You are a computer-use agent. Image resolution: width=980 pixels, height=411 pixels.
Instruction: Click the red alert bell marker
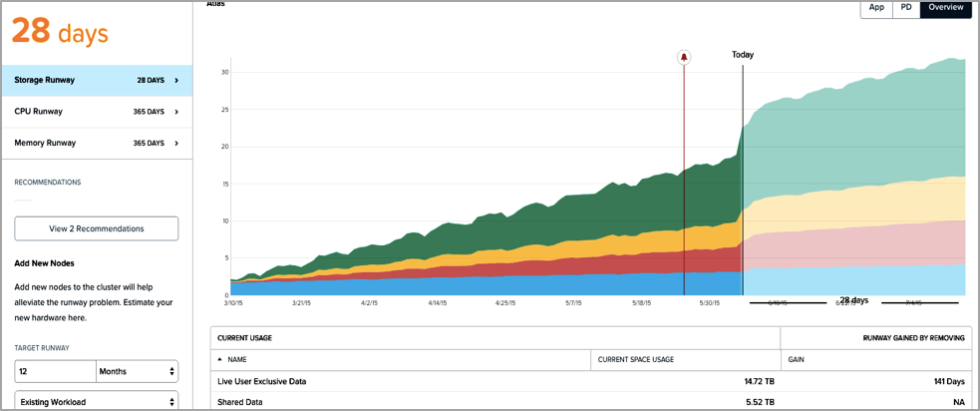pos(684,58)
